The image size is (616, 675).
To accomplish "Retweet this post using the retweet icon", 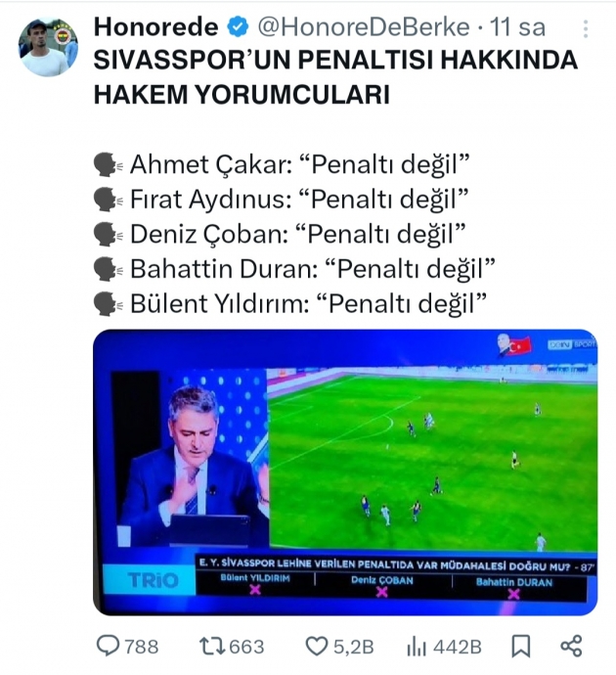I will click(x=212, y=647).
